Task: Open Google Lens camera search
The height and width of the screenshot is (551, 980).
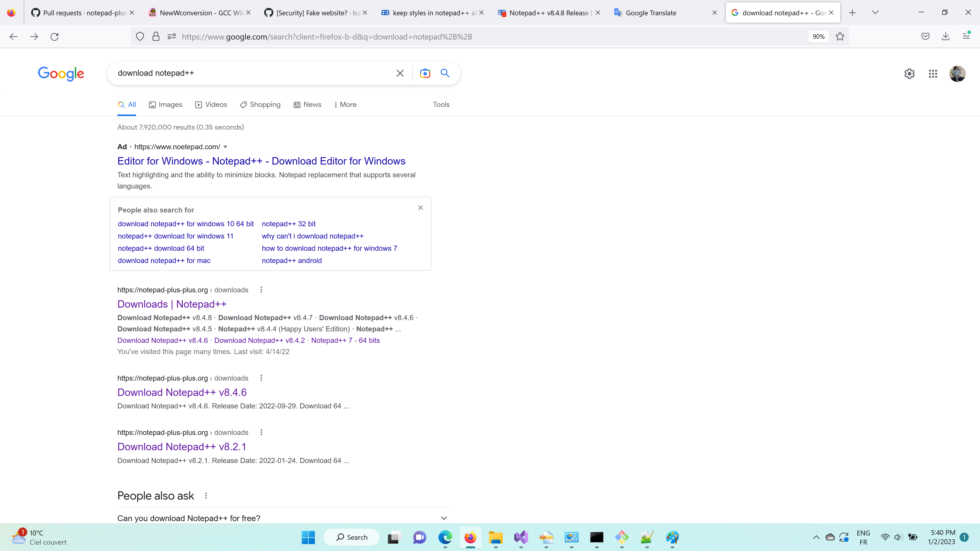Action: 425,73
